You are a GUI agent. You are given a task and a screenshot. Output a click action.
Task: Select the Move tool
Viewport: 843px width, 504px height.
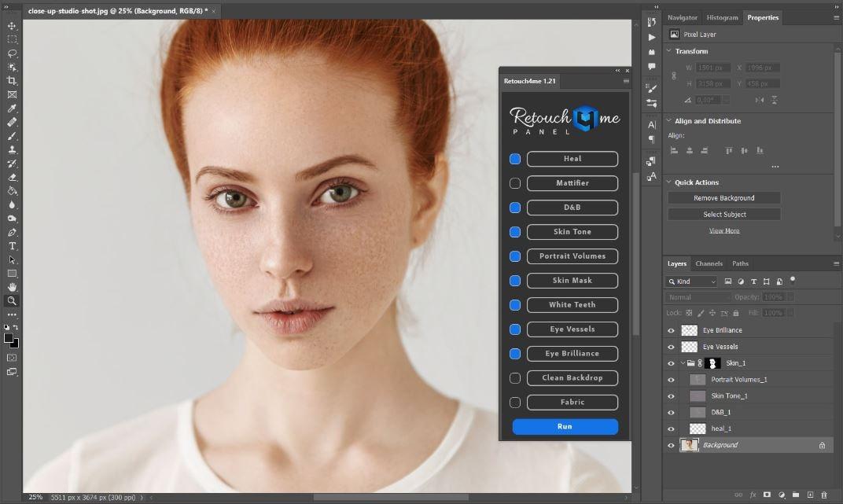tap(12, 26)
